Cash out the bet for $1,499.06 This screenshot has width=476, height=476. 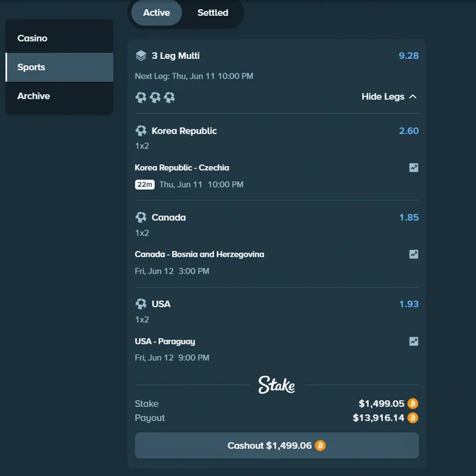coord(276,445)
